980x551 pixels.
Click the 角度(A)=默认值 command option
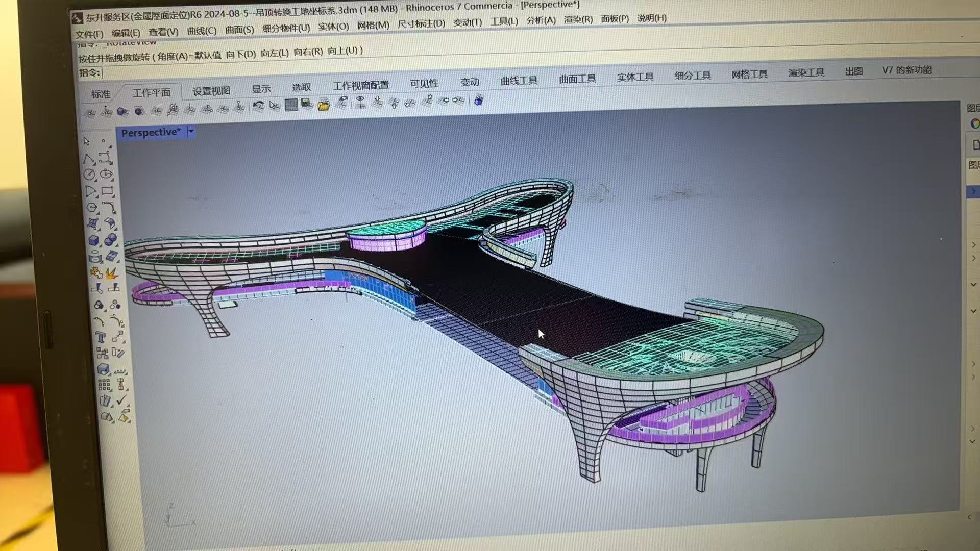click(x=189, y=56)
